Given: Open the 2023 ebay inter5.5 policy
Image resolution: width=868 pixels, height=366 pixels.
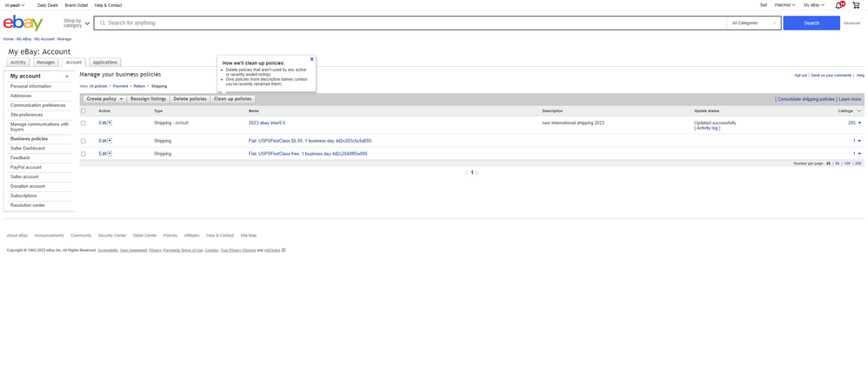Looking at the screenshot, I should click(x=267, y=123).
